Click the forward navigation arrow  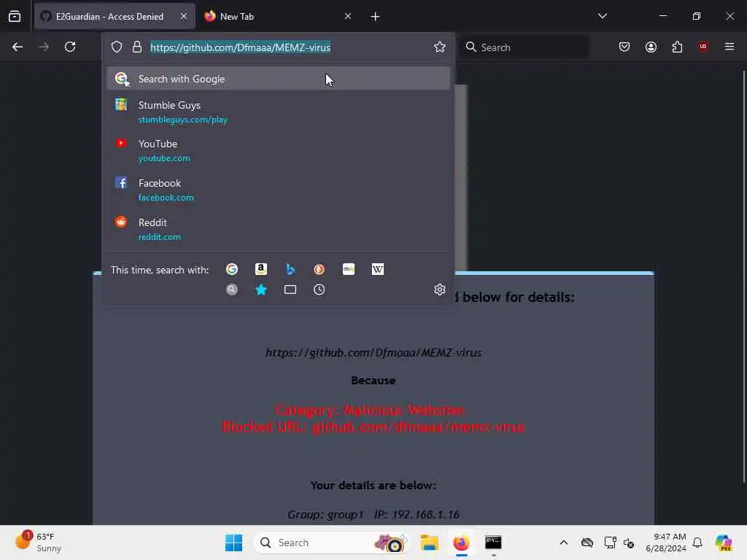43,47
